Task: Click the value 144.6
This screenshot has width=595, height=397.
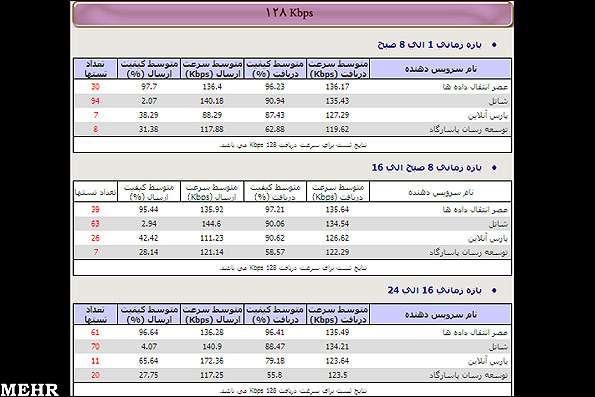Action: pyautogui.click(x=211, y=224)
